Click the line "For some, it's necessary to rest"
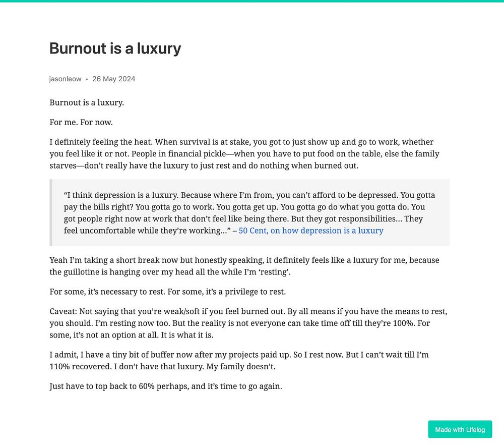Screen dimensions: 504x448 [167, 292]
